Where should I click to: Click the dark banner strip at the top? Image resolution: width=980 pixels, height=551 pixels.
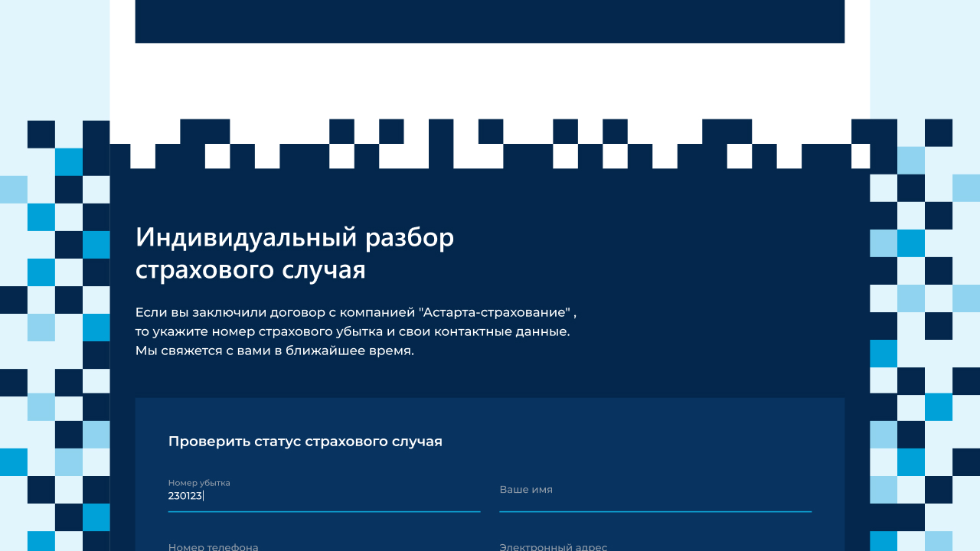tap(490, 19)
